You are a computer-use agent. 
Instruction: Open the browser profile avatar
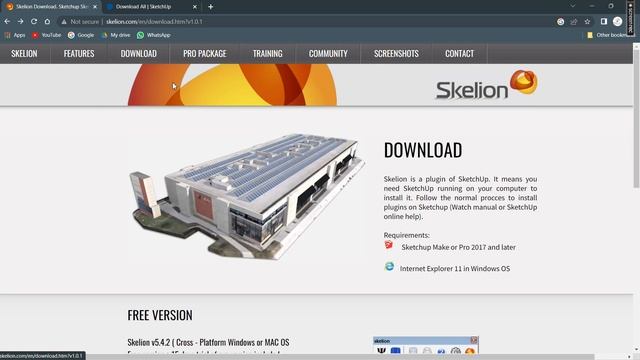point(617,21)
